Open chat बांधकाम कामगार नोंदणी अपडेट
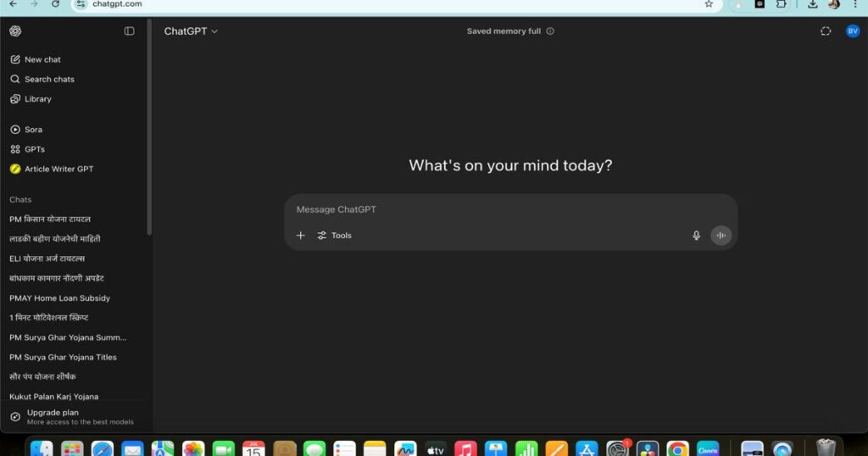This screenshot has height=456, width=868. (57, 278)
